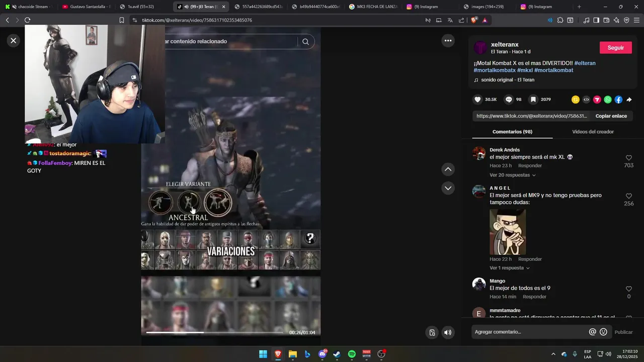The width and height of the screenshot is (644, 362).
Task: Open the #mortalkombat hashtag
Action: [553, 70]
